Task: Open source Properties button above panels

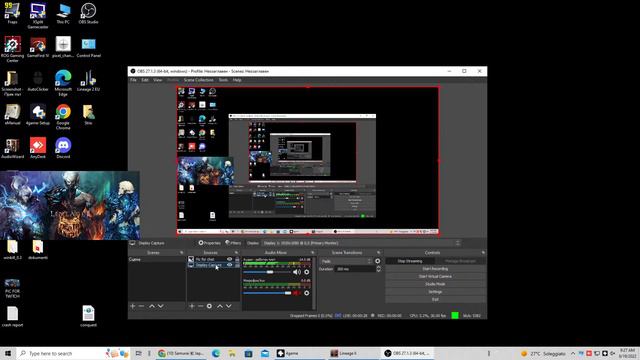Action: click(x=209, y=243)
